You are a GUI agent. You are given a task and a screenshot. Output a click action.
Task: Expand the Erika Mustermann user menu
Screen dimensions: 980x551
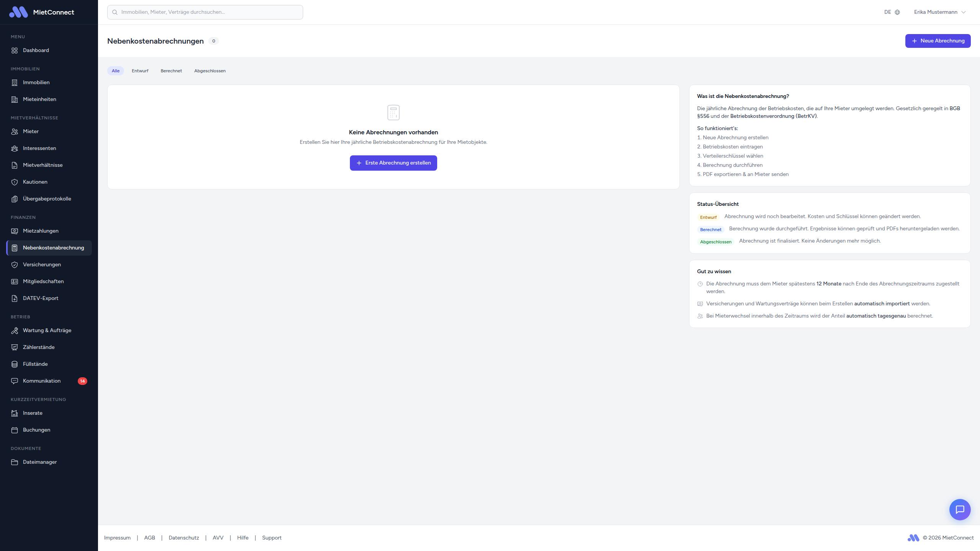939,12
